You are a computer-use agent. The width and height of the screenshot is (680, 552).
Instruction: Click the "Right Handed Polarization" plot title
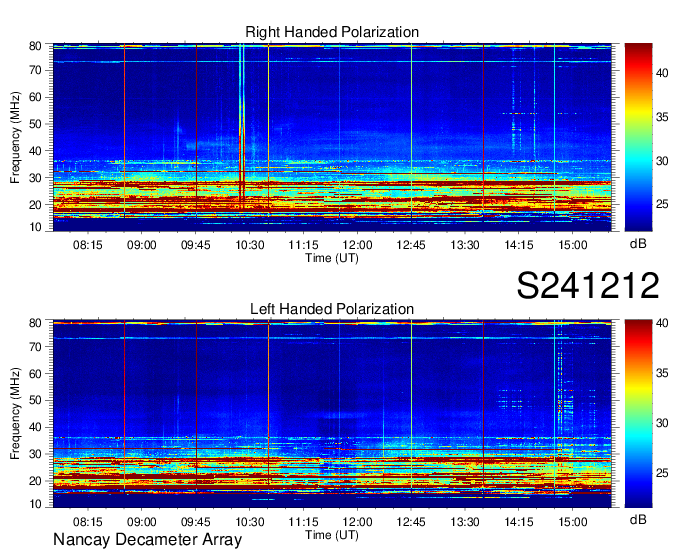coord(332,32)
